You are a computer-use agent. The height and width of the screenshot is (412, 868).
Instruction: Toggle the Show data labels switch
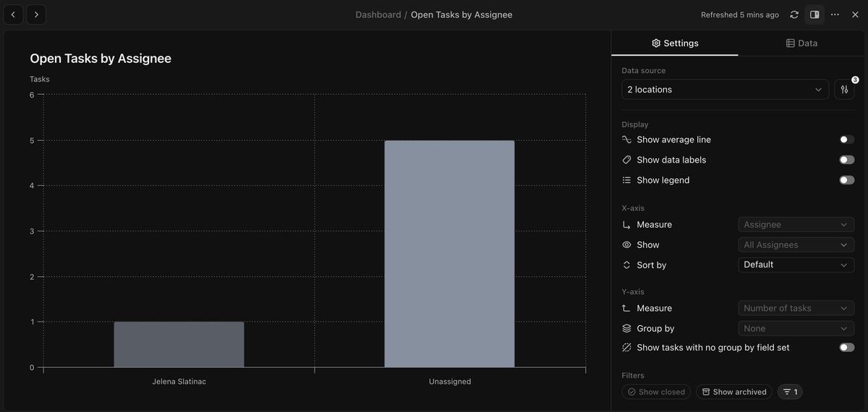(x=846, y=160)
